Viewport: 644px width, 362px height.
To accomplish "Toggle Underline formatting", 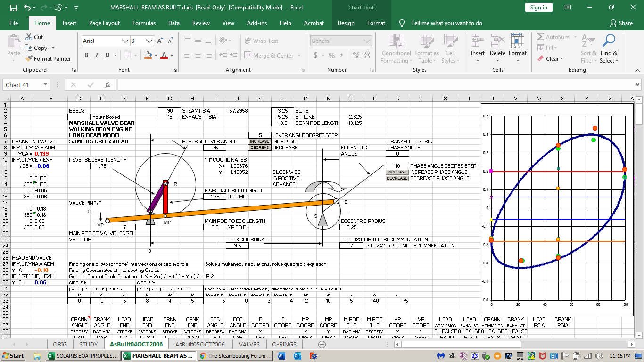I will click(107, 55).
